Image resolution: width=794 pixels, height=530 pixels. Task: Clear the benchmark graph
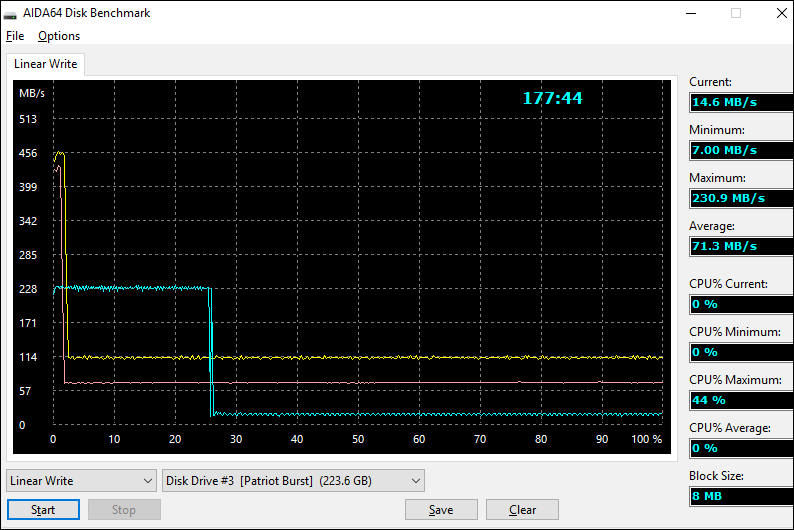pos(522,510)
